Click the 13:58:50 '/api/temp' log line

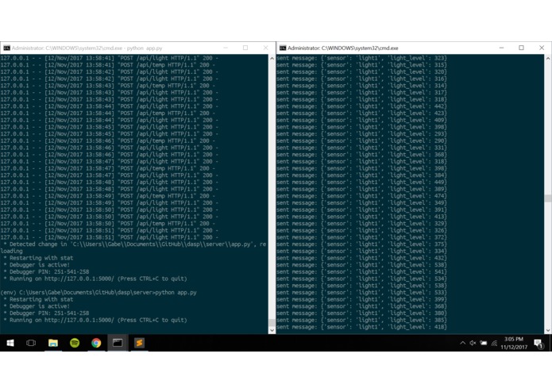(107, 224)
